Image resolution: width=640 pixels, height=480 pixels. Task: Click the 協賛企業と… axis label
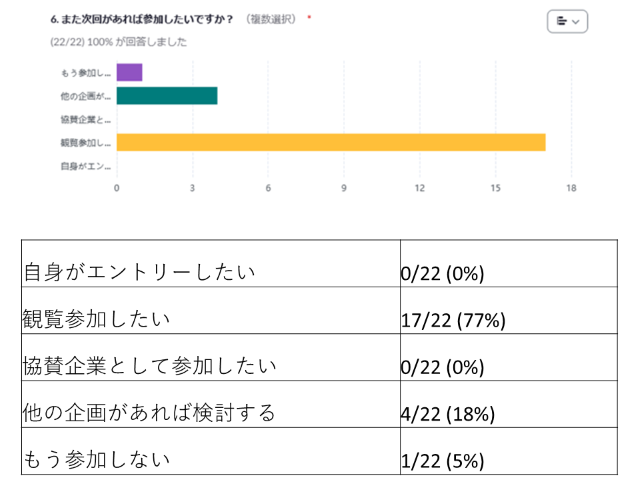tap(85, 119)
